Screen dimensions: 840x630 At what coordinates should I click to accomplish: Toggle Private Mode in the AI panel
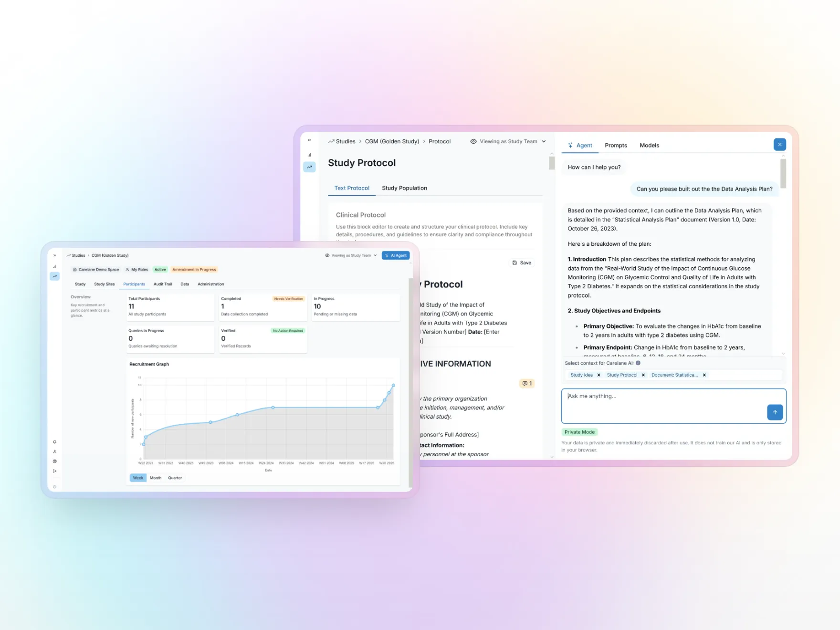pyautogui.click(x=579, y=432)
